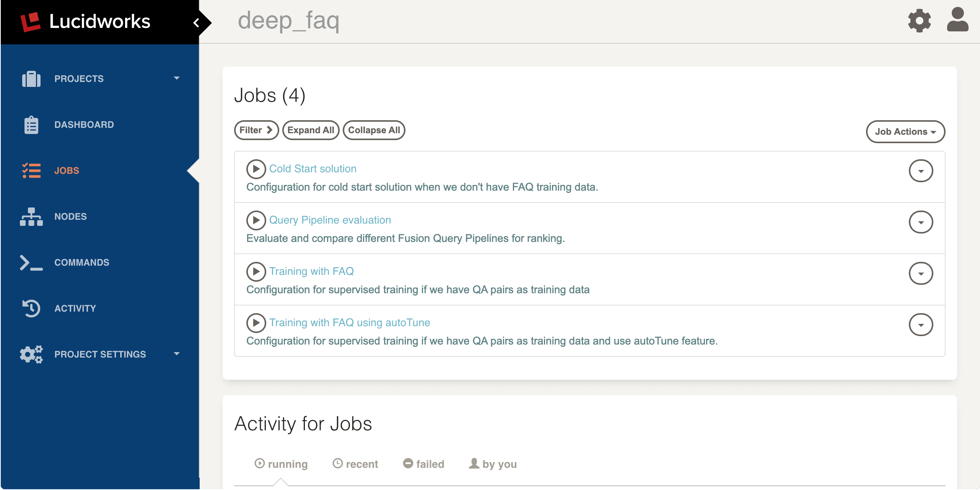Click the Expand All button

pyautogui.click(x=311, y=130)
